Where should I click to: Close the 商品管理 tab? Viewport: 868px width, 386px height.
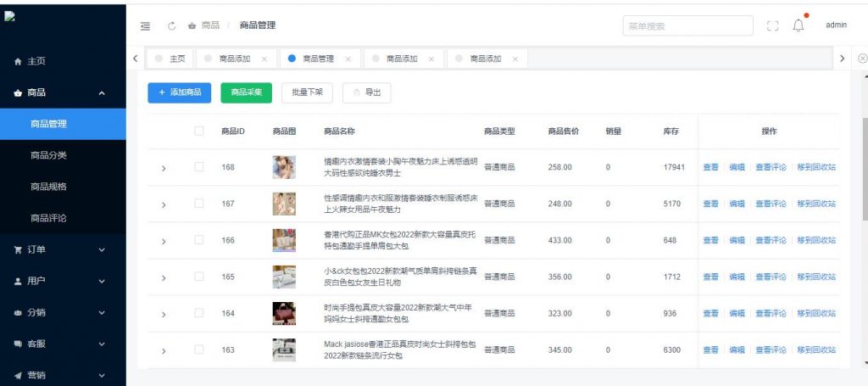pos(348,59)
